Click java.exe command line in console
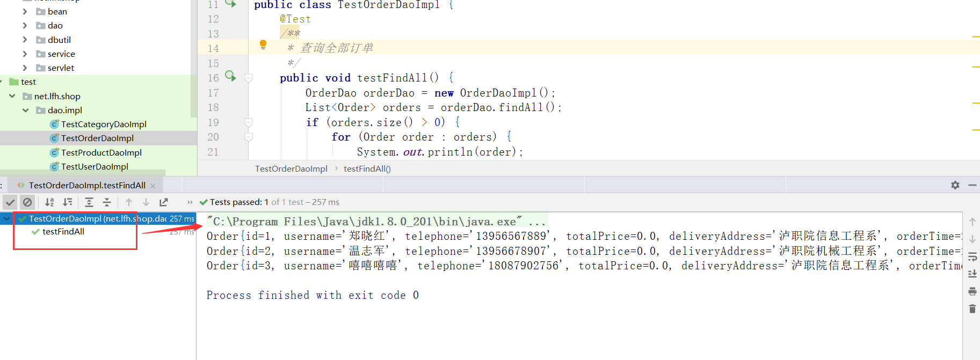This screenshot has width=980, height=360. [x=376, y=222]
